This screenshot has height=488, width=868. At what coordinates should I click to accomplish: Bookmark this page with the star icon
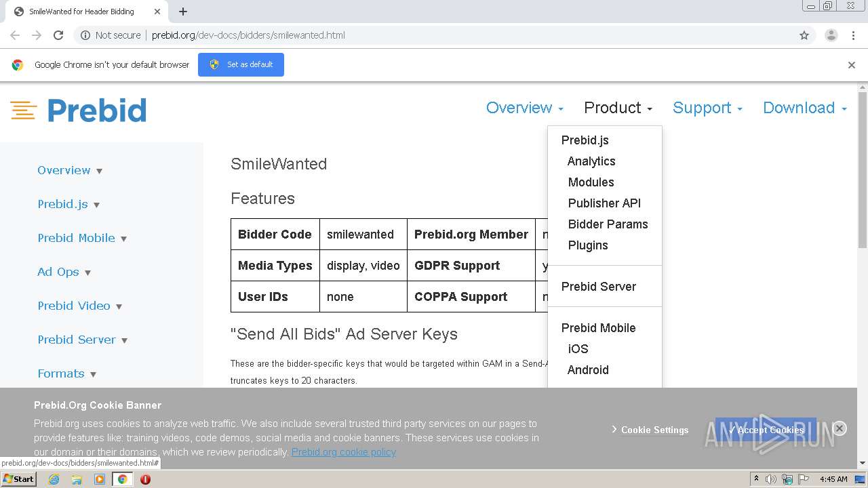(804, 35)
